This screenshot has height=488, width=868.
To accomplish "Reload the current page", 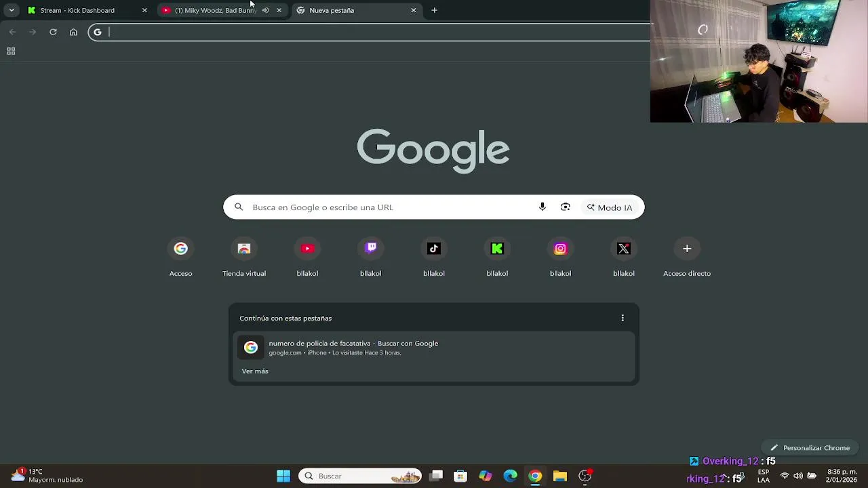I will [53, 32].
